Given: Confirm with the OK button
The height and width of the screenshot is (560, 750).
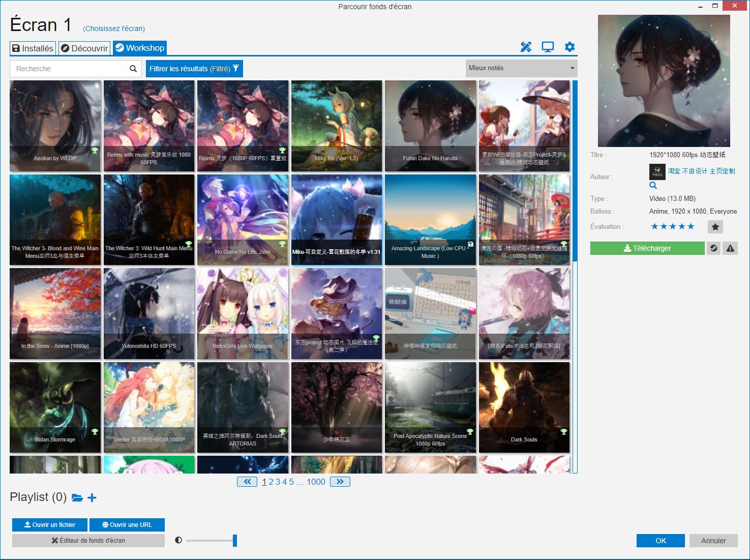Looking at the screenshot, I should tap(661, 541).
